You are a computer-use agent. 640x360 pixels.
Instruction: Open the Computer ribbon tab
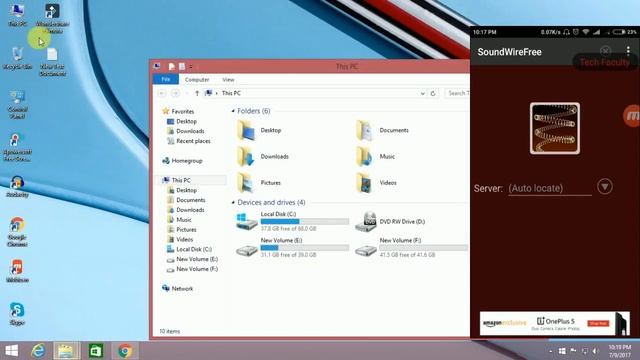(197, 80)
